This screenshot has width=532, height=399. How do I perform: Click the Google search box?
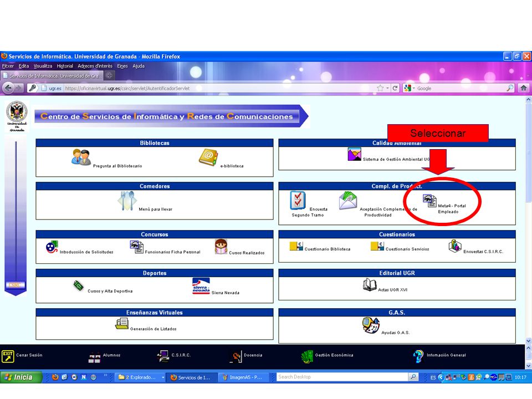(460, 88)
